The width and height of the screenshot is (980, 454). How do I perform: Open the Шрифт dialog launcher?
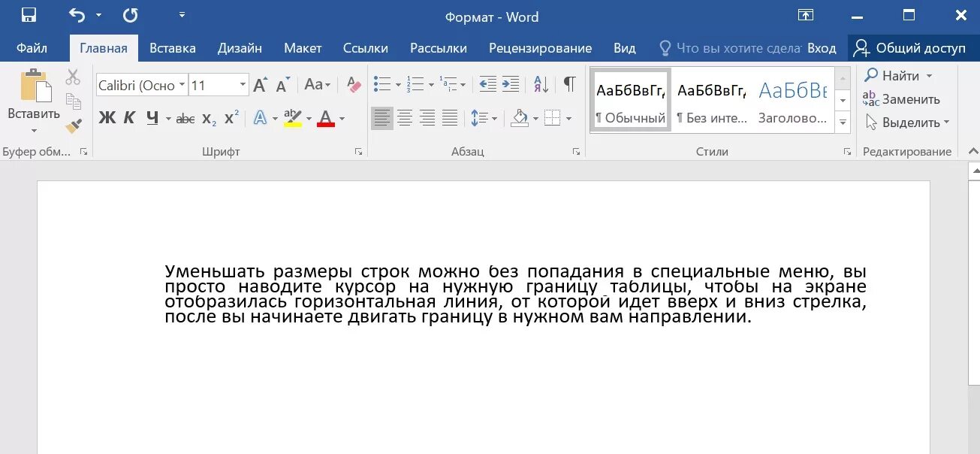(358, 152)
